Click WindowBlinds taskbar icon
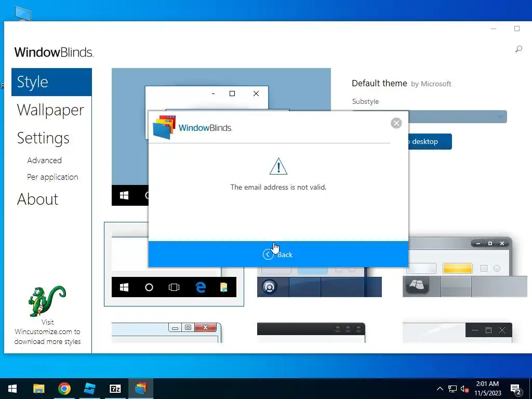 pos(141,389)
